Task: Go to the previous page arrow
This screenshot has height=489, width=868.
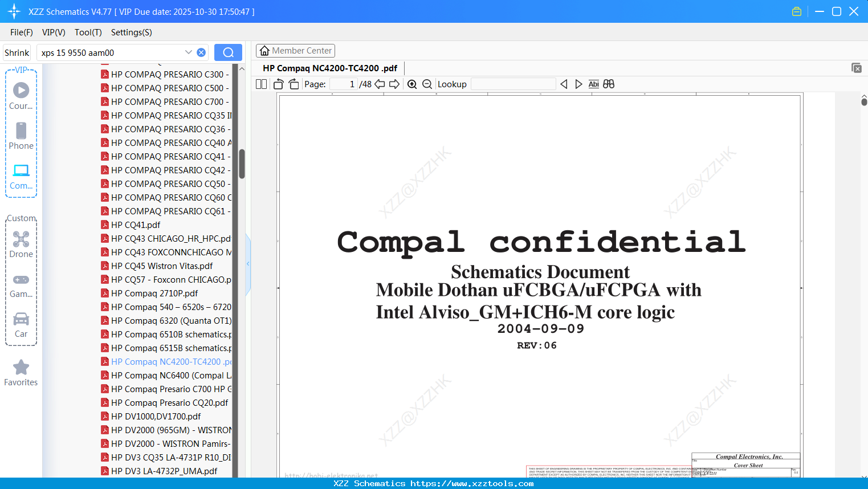Action: click(x=380, y=84)
